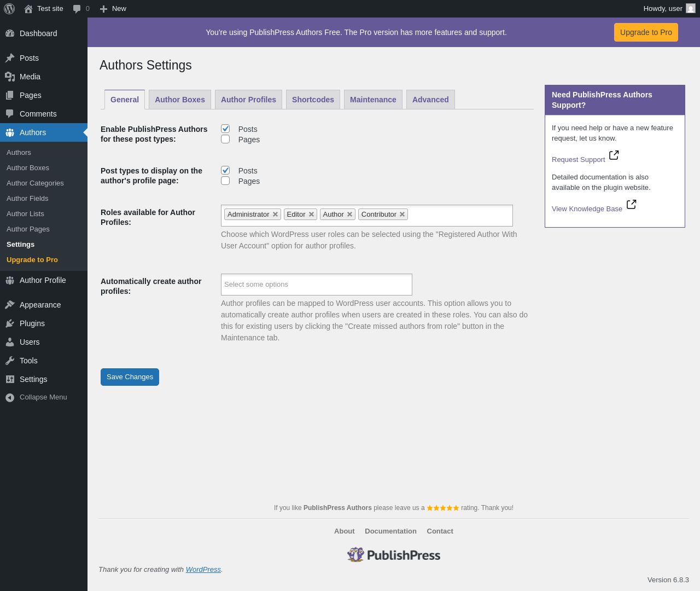Screen dimensions: 700x591
Task: Open the Documentation footer link
Action: pyautogui.click(x=390, y=531)
